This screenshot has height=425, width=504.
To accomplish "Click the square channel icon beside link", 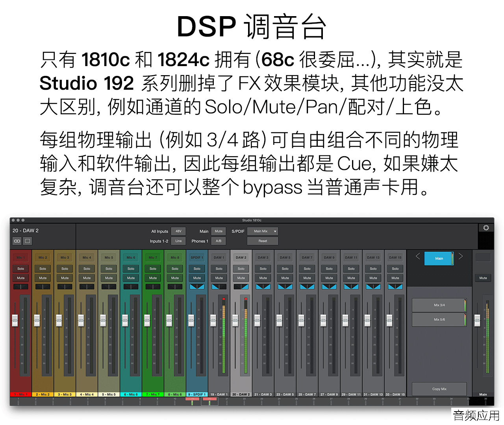I will click(27, 241).
